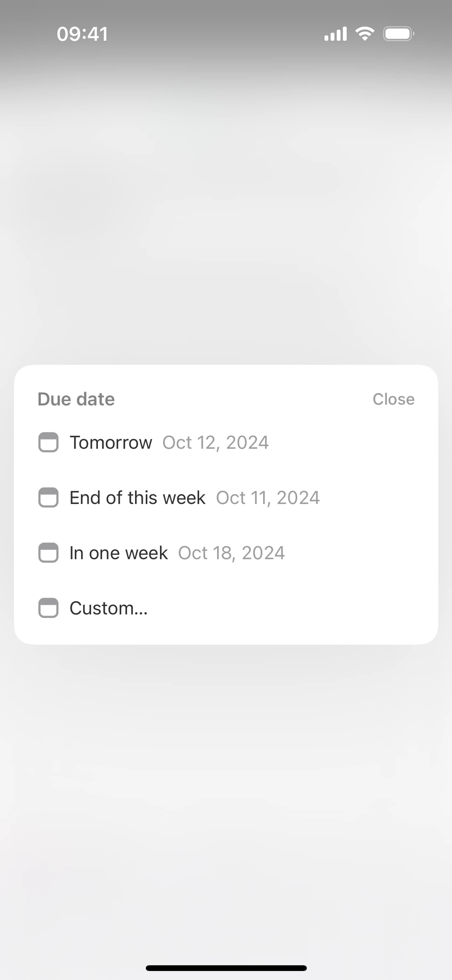Choose the End of this week option
This screenshot has width=452, height=980.
(x=137, y=498)
